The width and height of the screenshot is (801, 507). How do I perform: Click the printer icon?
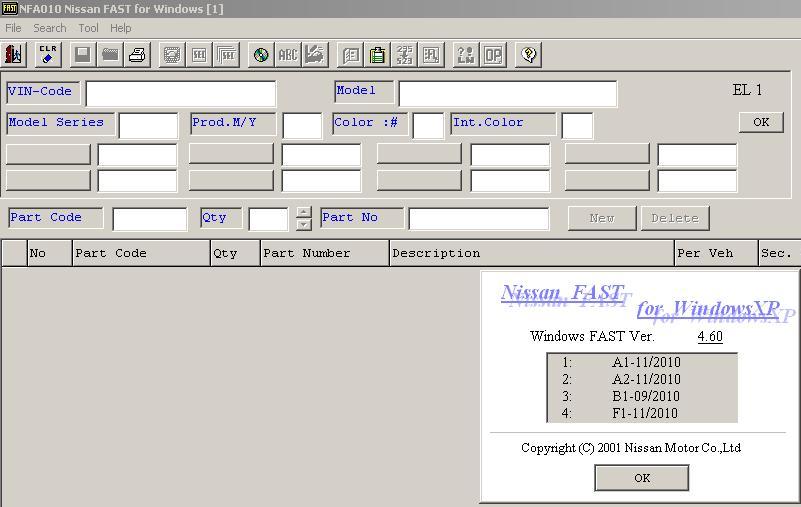(137, 54)
